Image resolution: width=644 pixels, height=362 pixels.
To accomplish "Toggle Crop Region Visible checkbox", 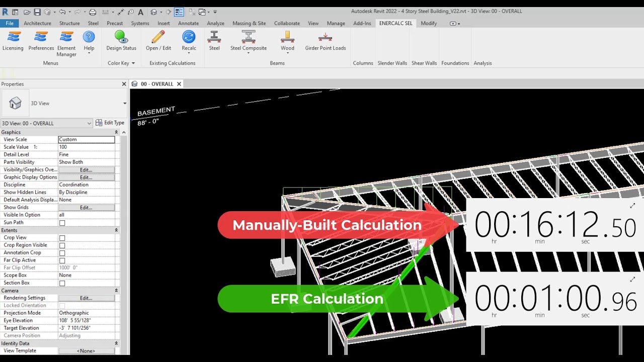I will [62, 245].
